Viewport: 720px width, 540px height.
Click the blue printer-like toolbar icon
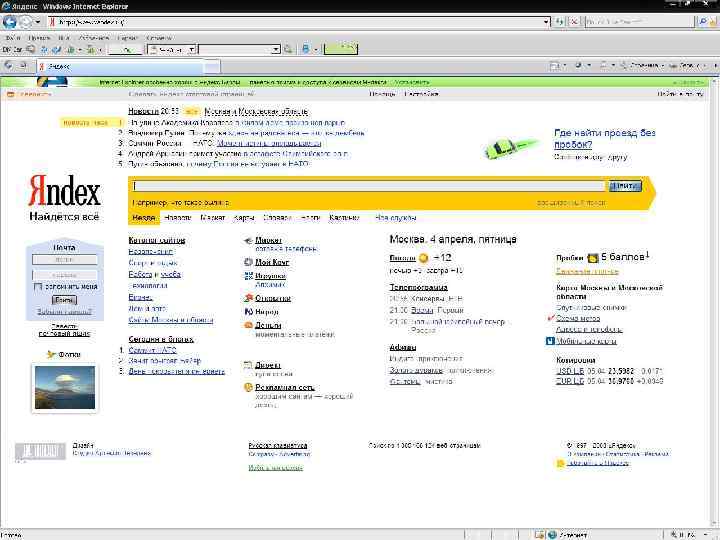(306, 49)
